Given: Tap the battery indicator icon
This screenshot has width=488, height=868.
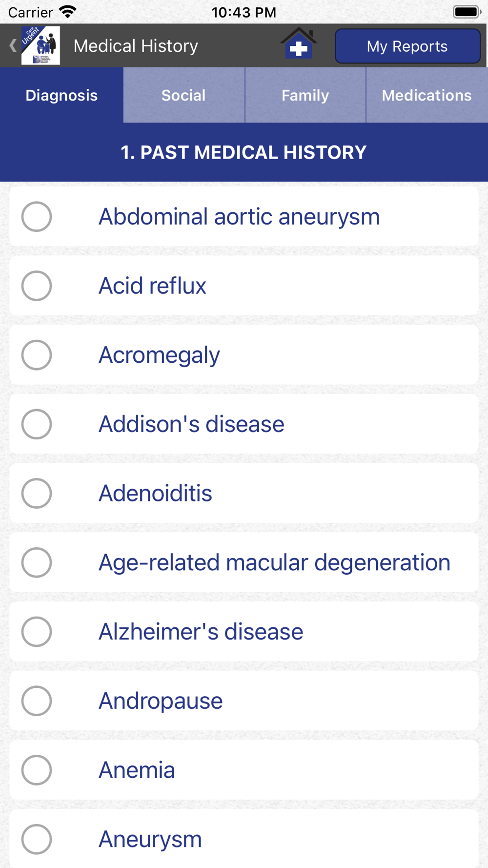Looking at the screenshot, I should click(x=467, y=12).
